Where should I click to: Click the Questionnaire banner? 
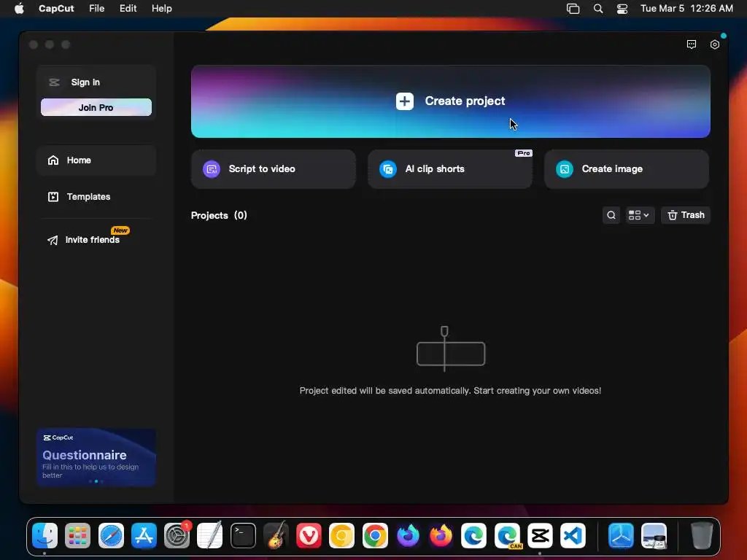96,457
